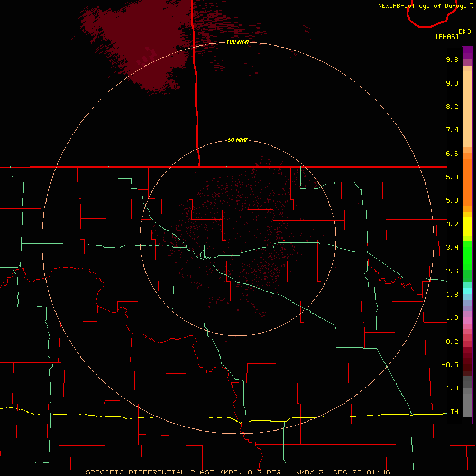Click the DKD [PHAS] legend title
The height and width of the screenshot is (476, 476).
click(x=453, y=34)
